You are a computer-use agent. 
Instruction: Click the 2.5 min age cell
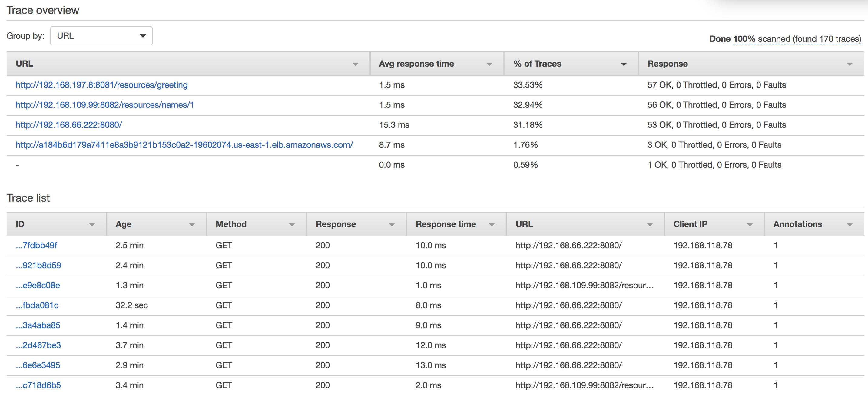tap(129, 245)
